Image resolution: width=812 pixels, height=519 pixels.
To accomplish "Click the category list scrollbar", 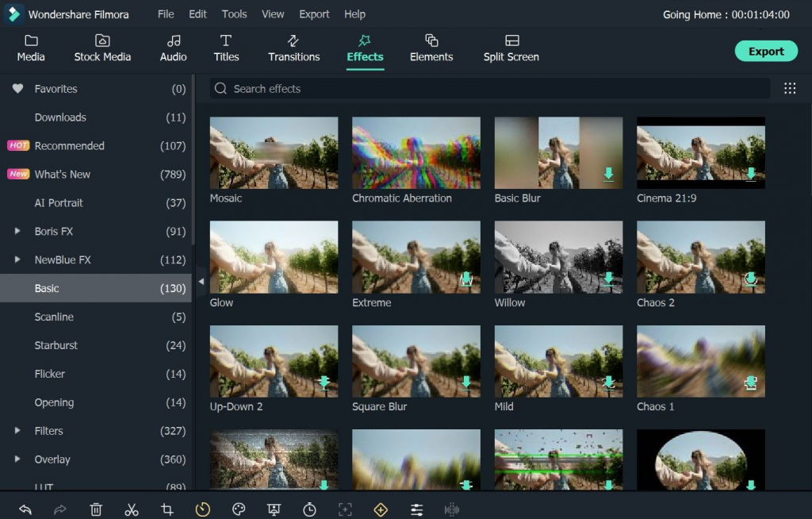I will (193, 160).
